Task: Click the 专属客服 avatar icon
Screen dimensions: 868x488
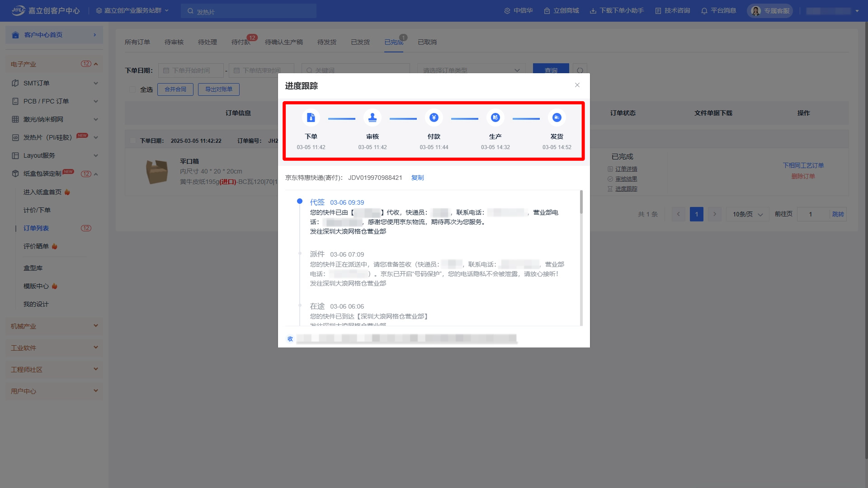Action: coord(756,11)
